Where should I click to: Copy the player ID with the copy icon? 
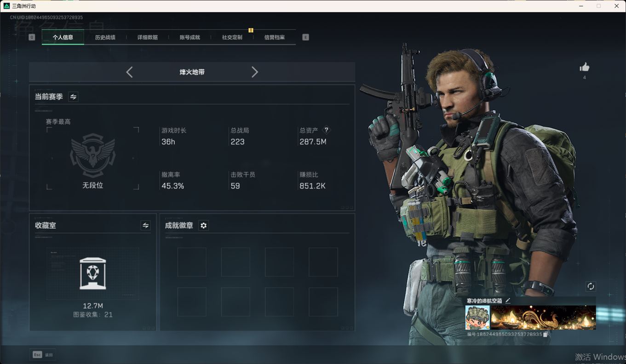tap(546, 335)
